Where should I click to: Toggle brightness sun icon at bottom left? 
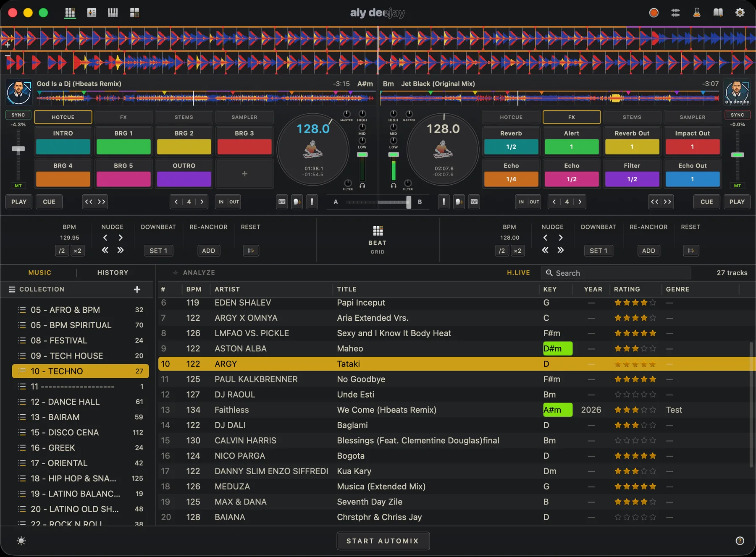(x=21, y=541)
